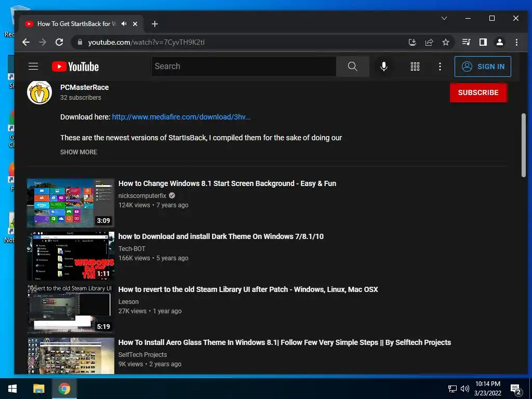
Task: Go back with browser back arrow
Action: pos(26,42)
